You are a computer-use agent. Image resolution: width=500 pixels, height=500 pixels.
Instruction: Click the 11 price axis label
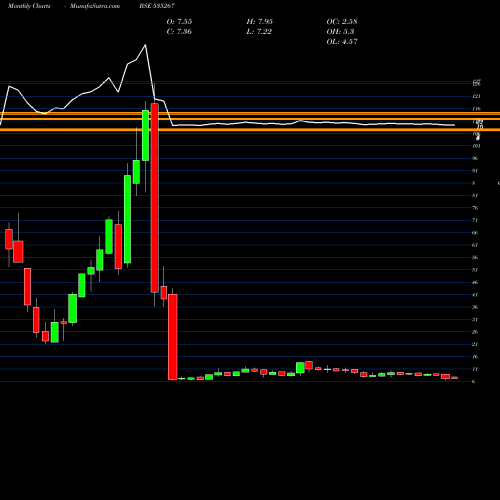[475, 369]
